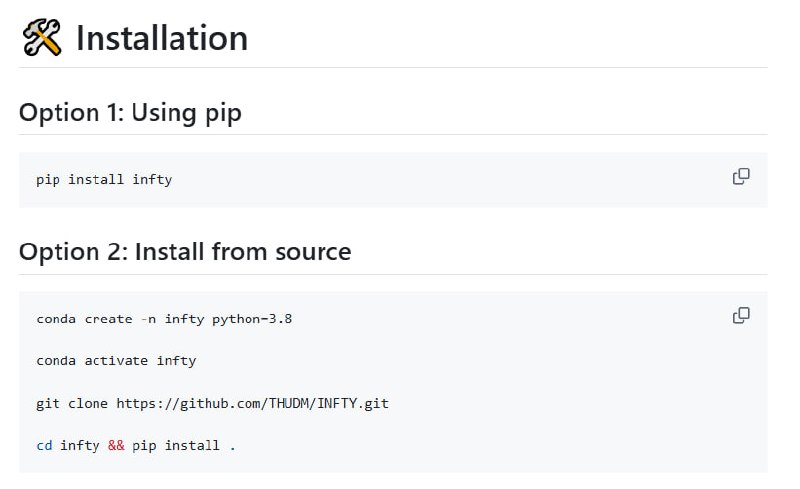
Task: Click the word 'create' in conda command
Action: point(108,319)
